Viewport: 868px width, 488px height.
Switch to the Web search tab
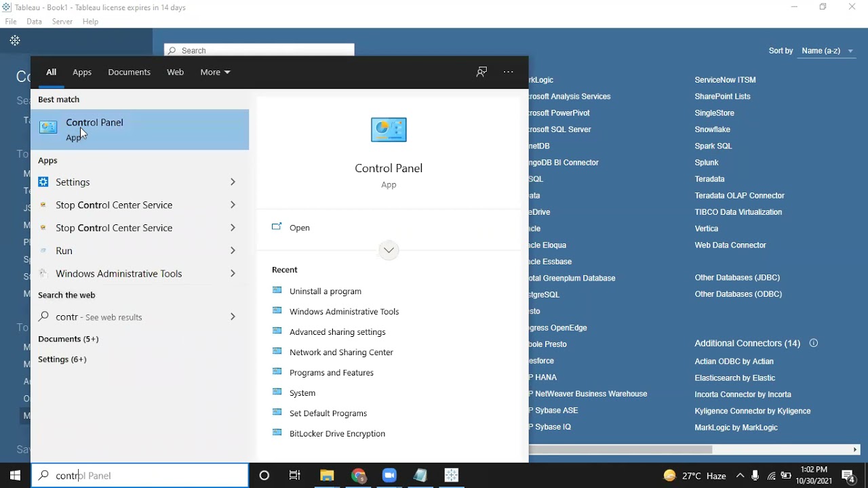175,72
